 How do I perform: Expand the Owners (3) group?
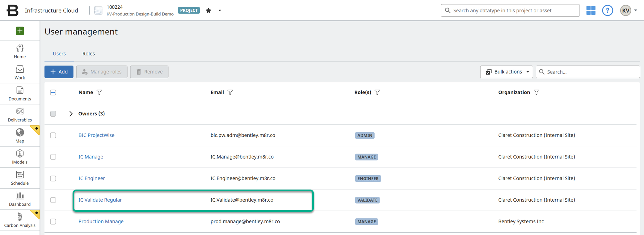[x=71, y=114]
